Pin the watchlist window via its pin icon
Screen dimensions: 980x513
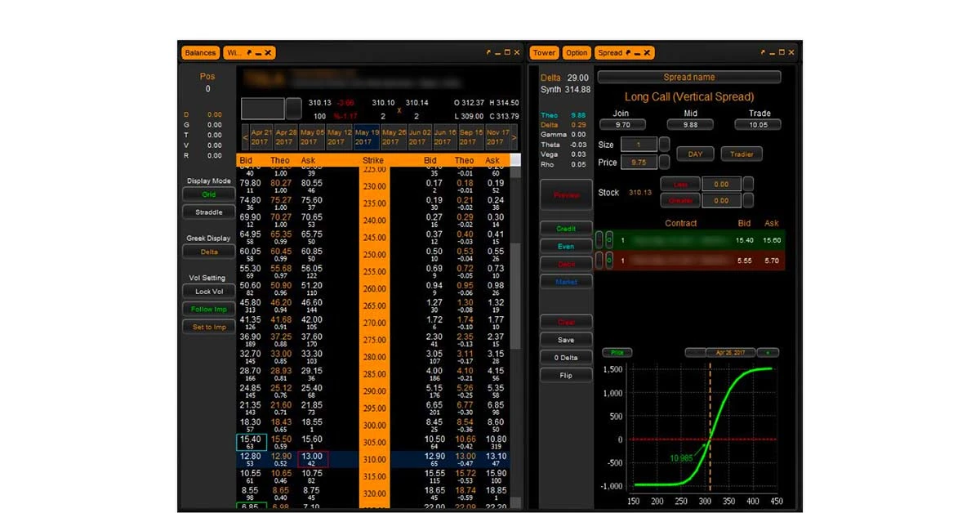click(x=250, y=52)
